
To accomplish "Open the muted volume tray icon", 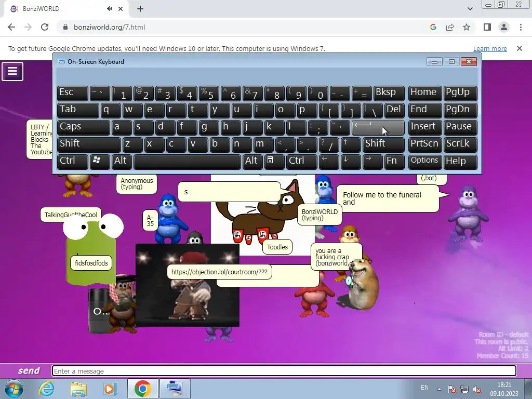I will click(477, 389).
